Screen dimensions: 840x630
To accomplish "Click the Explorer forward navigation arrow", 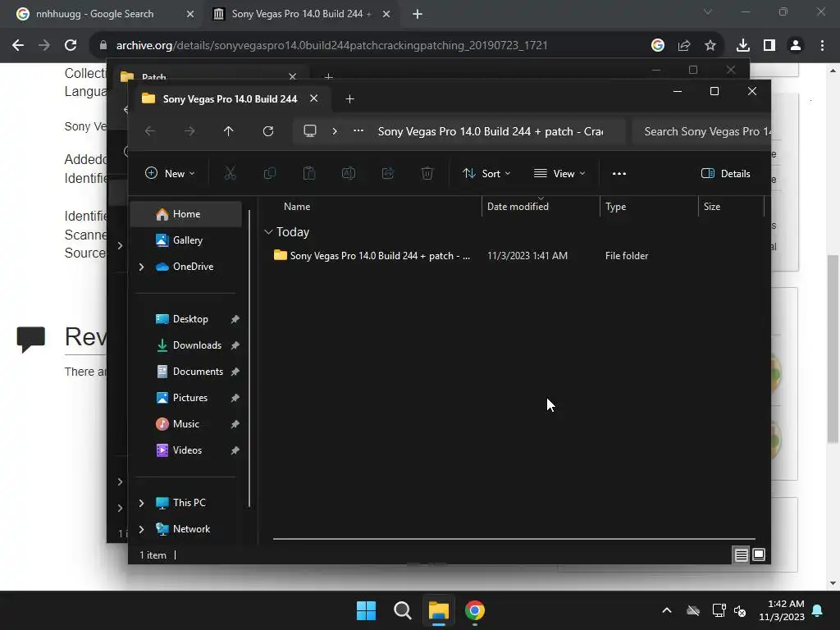I will (x=189, y=131).
